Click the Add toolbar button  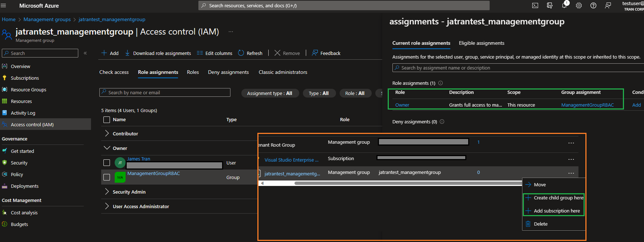tap(110, 53)
